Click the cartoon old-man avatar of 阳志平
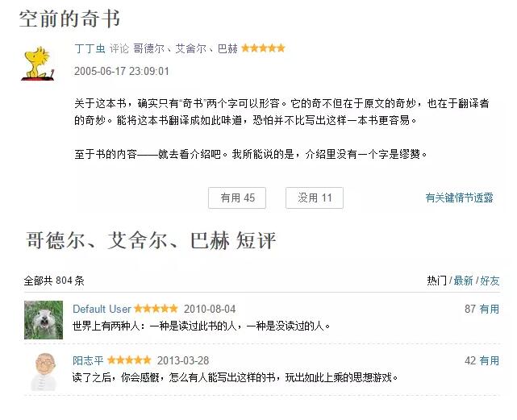This screenshot has width=517, height=420. (x=44, y=372)
